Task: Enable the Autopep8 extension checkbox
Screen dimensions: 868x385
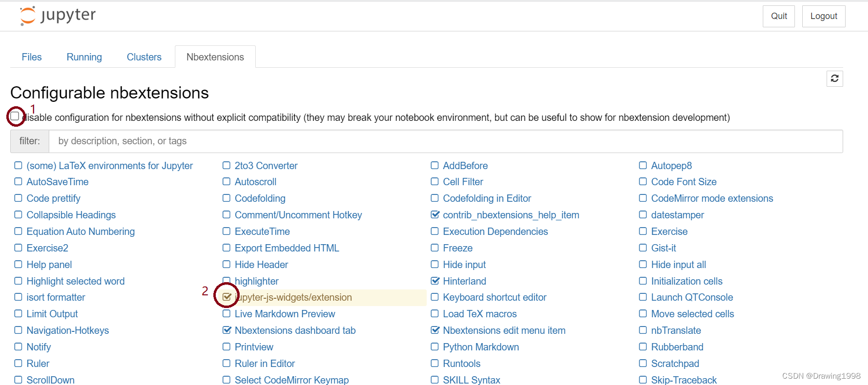Action: (643, 166)
